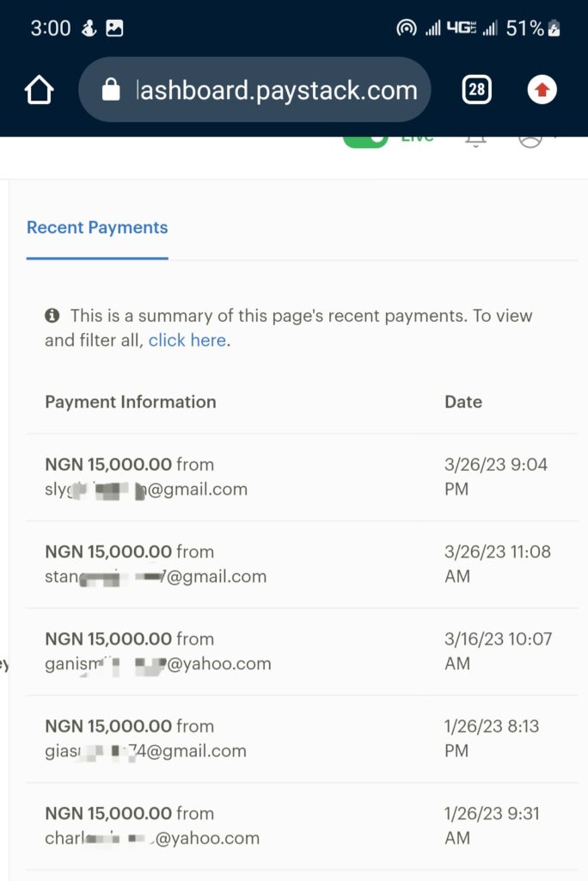Open the tab switcher showing 28
The width and height of the screenshot is (588, 881).
point(476,89)
